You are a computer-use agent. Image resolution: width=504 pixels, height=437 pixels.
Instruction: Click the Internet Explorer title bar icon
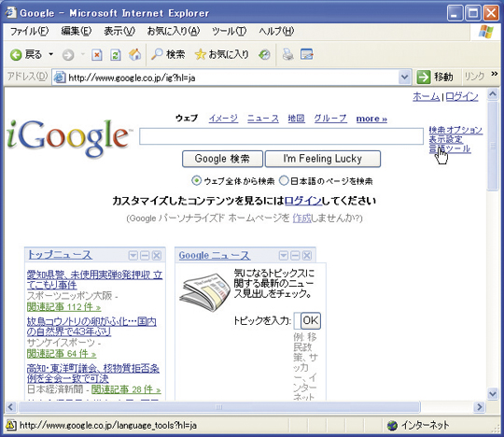[x=10, y=12]
